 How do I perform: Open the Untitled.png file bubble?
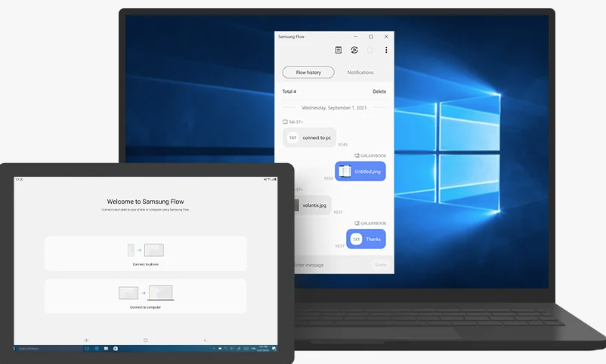(360, 171)
